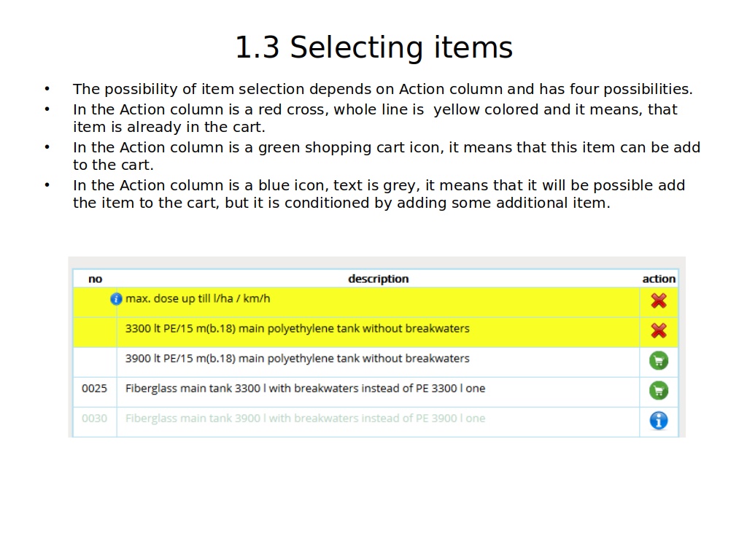Click "max. dose up till l/ha / km/h" text

click(x=198, y=299)
